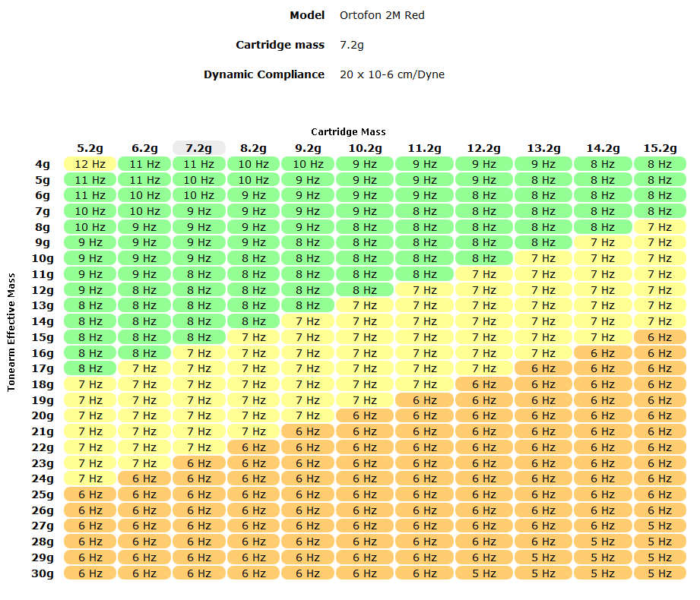Click the 6g row label
700x600 pixels.
click(x=43, y=195)
